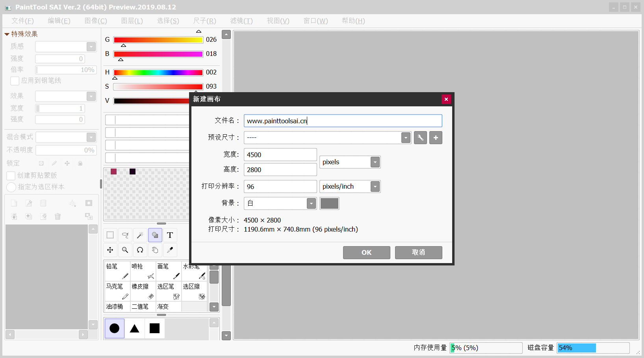Open the pixels unit dropdown
The width and height of the screenshot is (644, 358).
[375, 162]
